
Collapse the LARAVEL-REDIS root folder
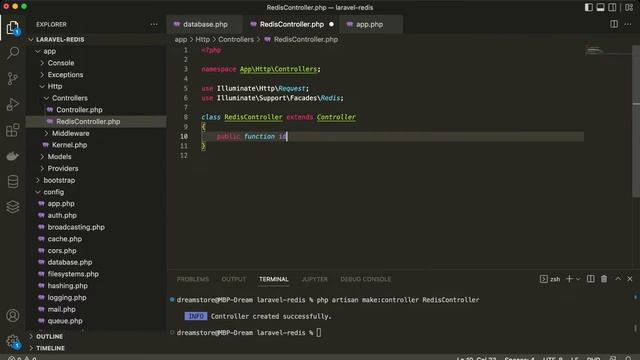96,40
